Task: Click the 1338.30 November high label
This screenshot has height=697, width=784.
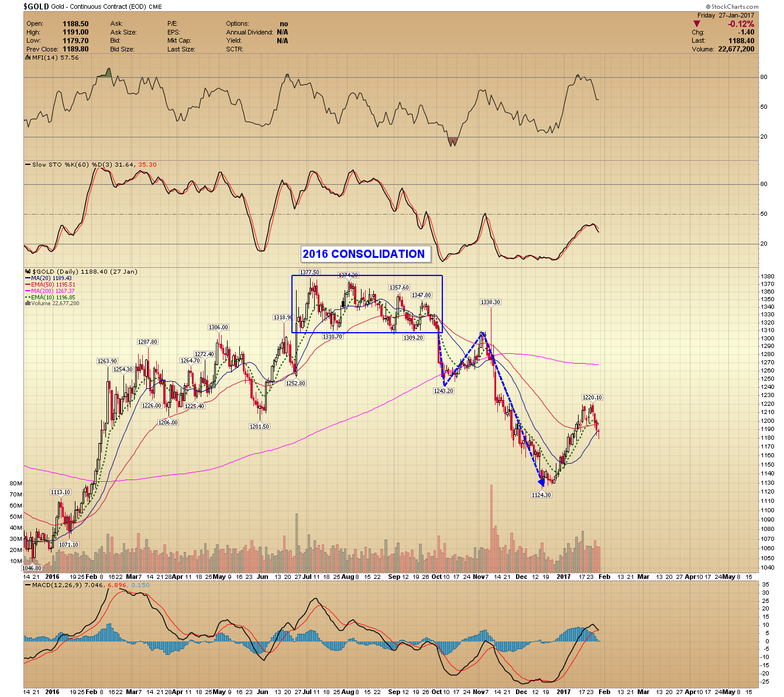Action: (490, 302)
